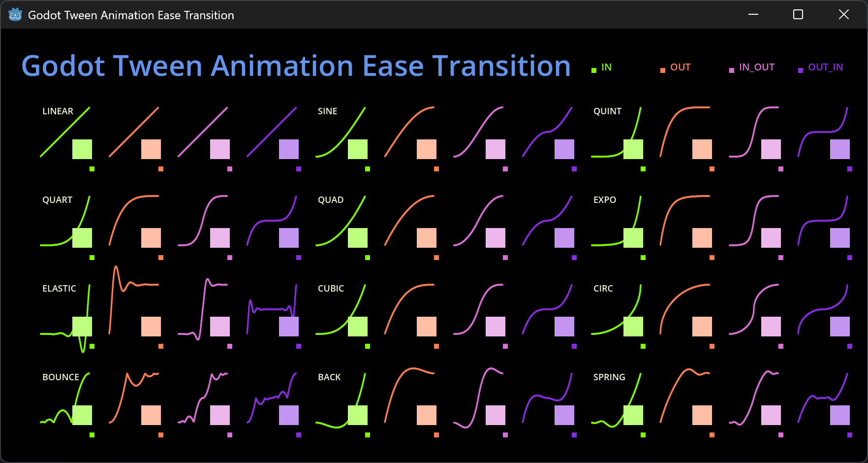Viewport: 868px width, 463px height.
Task: Click the ELASTIC purple OUT_IN curve
Action: click(271, 309)
